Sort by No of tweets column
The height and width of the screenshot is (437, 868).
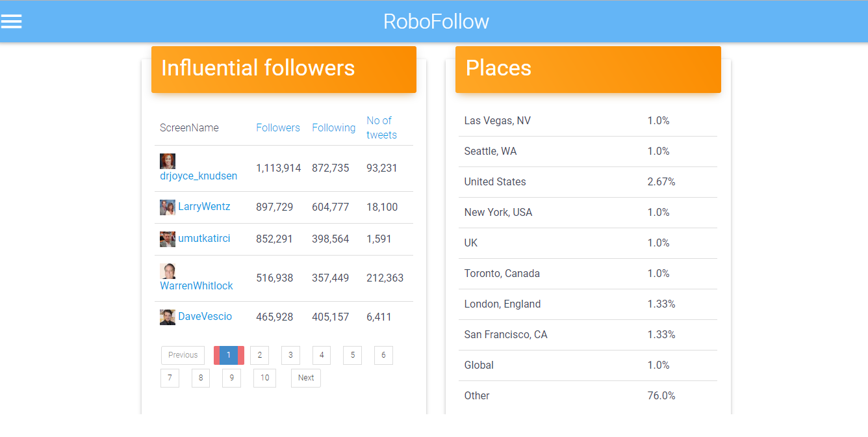[381, 128]
